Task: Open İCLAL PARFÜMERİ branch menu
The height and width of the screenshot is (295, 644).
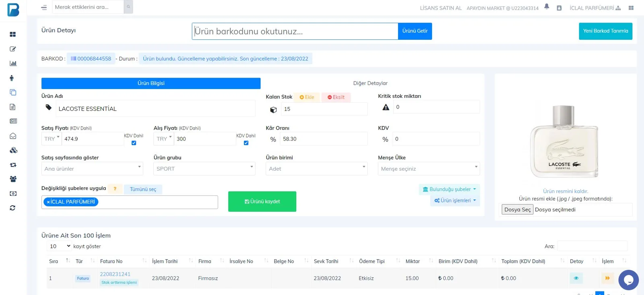Action: coord(595,8)
